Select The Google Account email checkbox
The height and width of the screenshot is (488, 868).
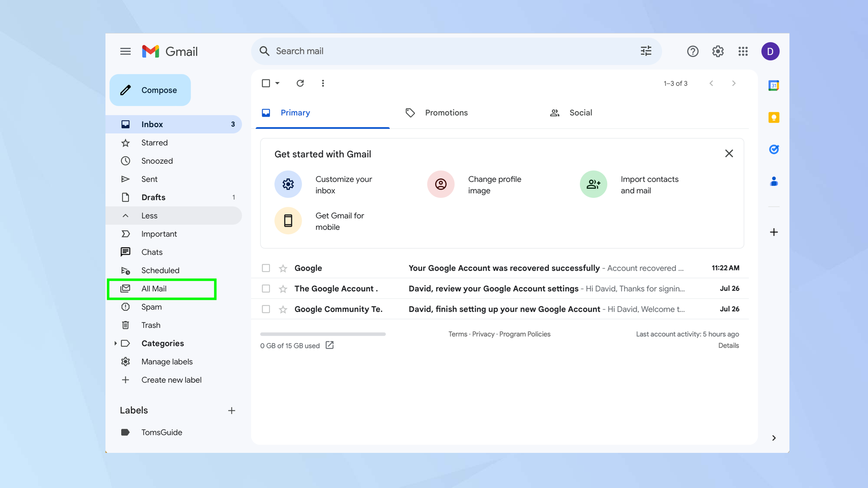click(x=266, y=288)
